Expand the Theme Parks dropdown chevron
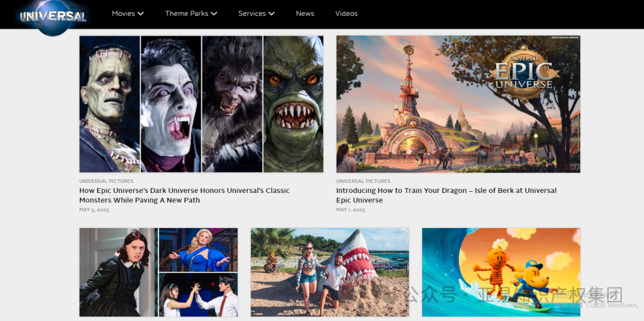Screen dimensions: 644x321 pos(214,13)
